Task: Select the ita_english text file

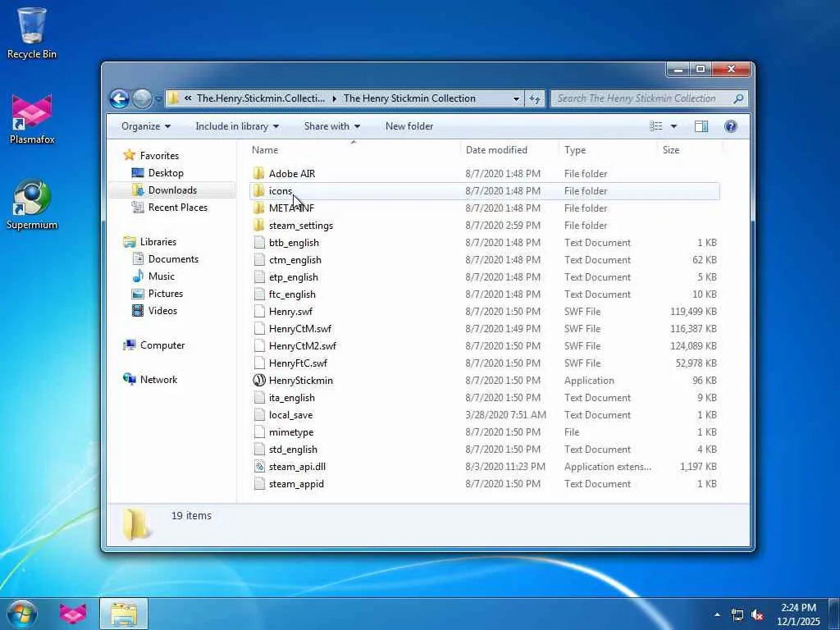Action: tap(484, 398)
